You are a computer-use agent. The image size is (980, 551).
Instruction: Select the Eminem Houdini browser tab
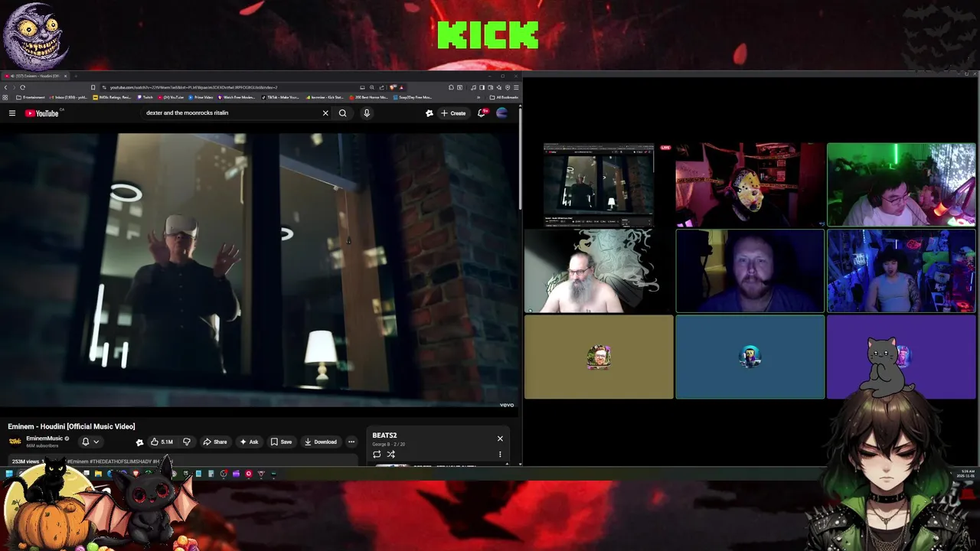tap(34, 76)
